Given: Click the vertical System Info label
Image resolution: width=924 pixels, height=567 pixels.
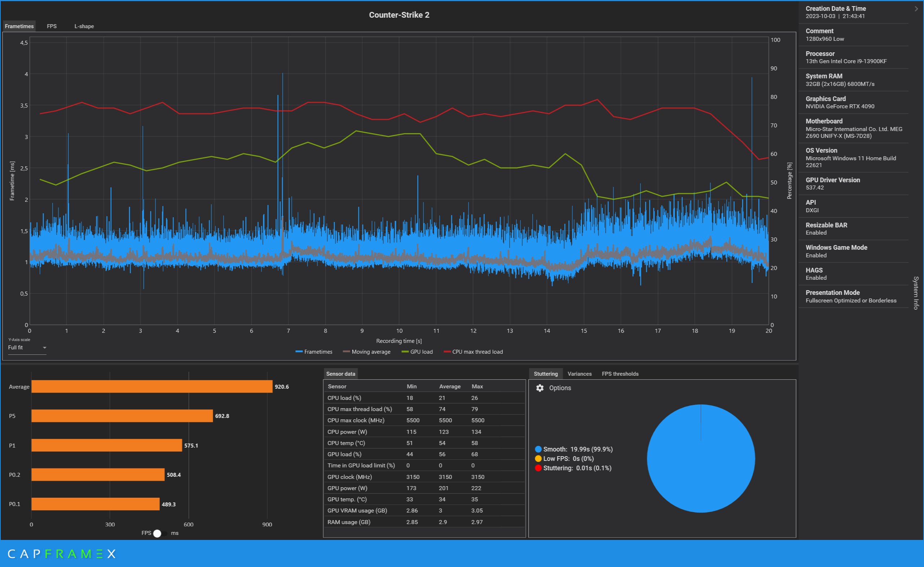Looking at the screenshot, I should click(x=916, y=293).
